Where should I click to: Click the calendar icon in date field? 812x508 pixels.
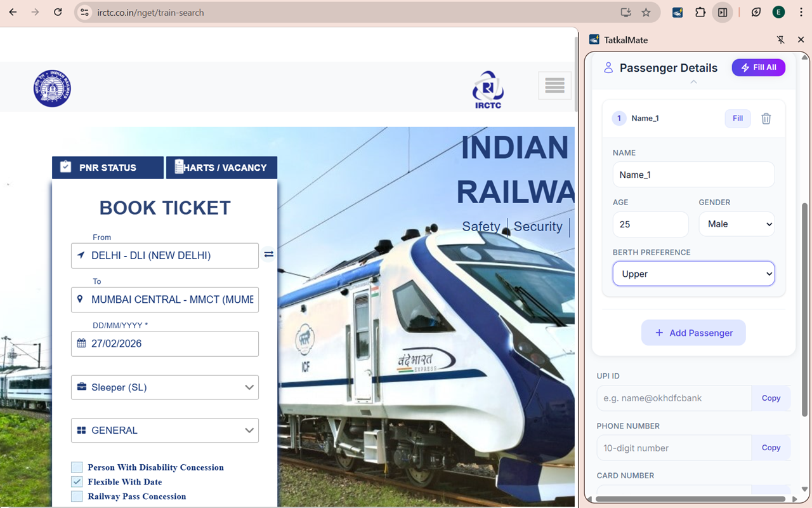pyautogui.click(x=81, y=344)
